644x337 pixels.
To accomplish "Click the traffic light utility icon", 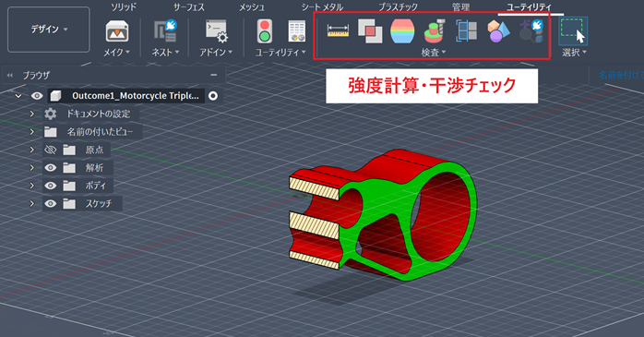I will coord(265,31).
